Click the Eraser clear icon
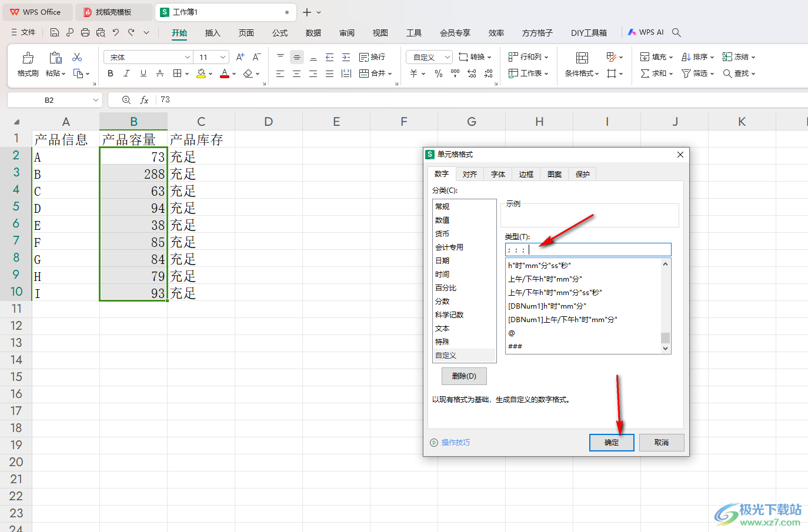This screenshot has width=808, height=532. 248,73
